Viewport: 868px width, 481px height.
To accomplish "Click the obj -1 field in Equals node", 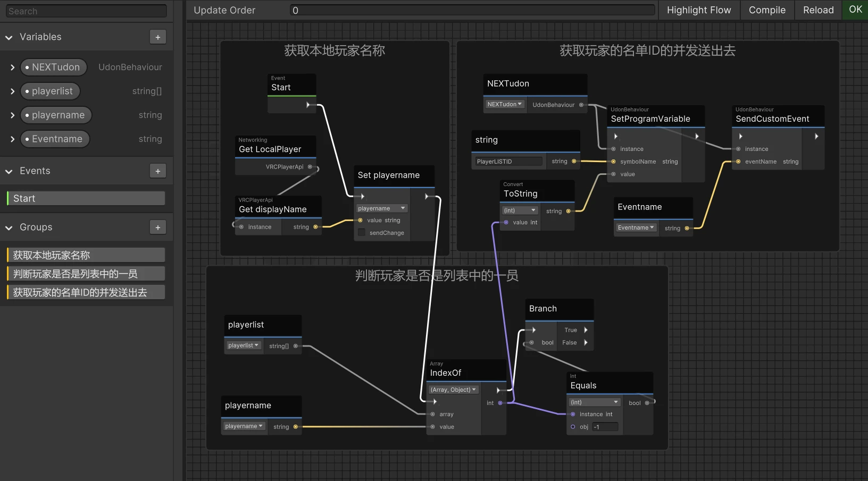I will (605, 427).
